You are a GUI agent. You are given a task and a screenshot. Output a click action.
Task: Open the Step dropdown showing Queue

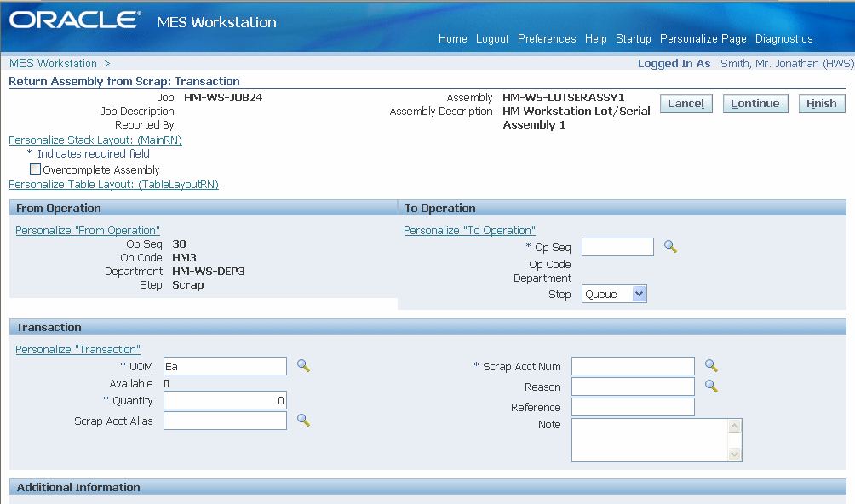click(x=614, y=295)
